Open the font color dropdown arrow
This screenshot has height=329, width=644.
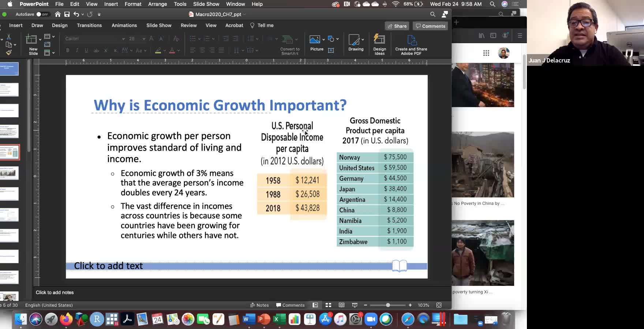pos(178,50)
